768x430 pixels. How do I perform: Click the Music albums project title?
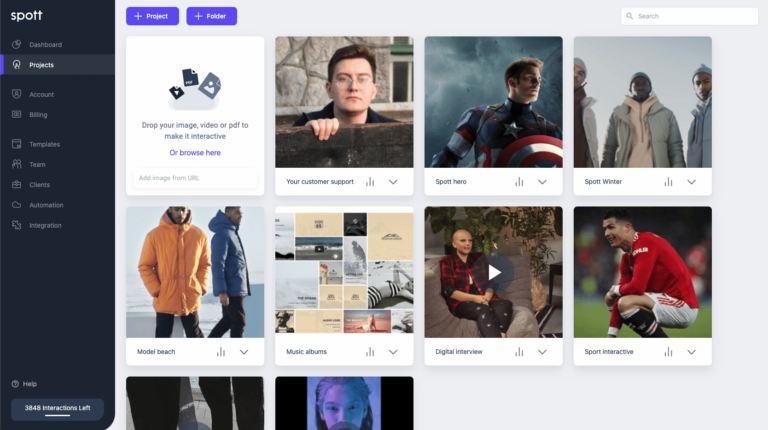coord(306,352)
